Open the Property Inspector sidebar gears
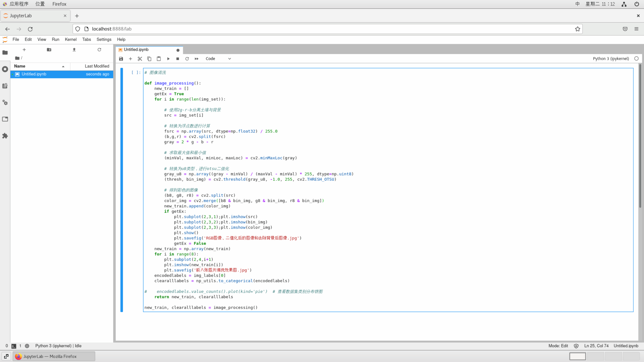 (x=5, y=102)
